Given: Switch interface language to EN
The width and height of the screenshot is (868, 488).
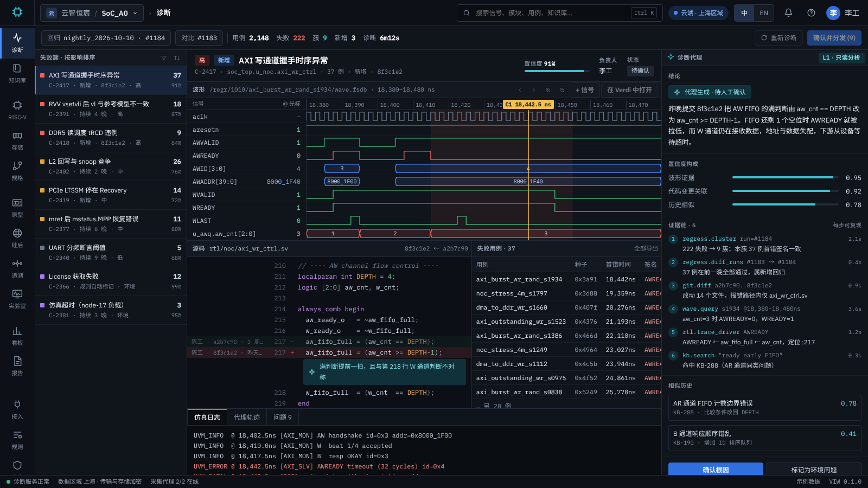Looking at the screenshot, I should click(764, 13).
